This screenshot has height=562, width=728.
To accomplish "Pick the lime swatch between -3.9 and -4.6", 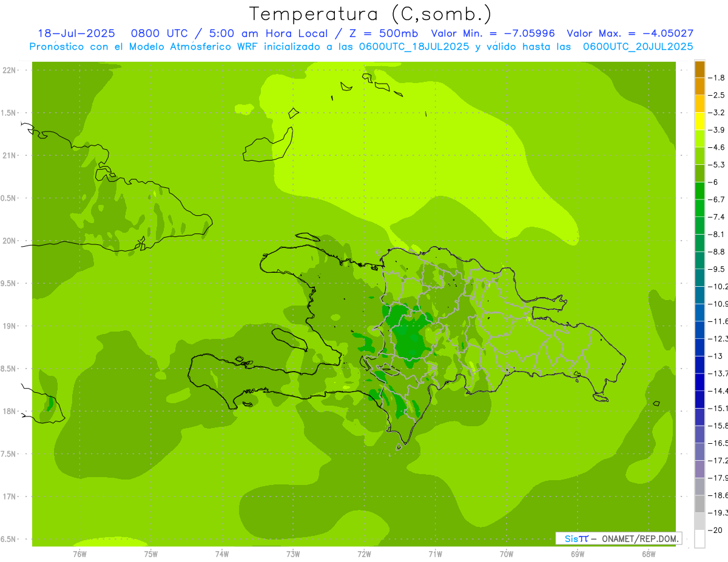I will click(699, 139).
